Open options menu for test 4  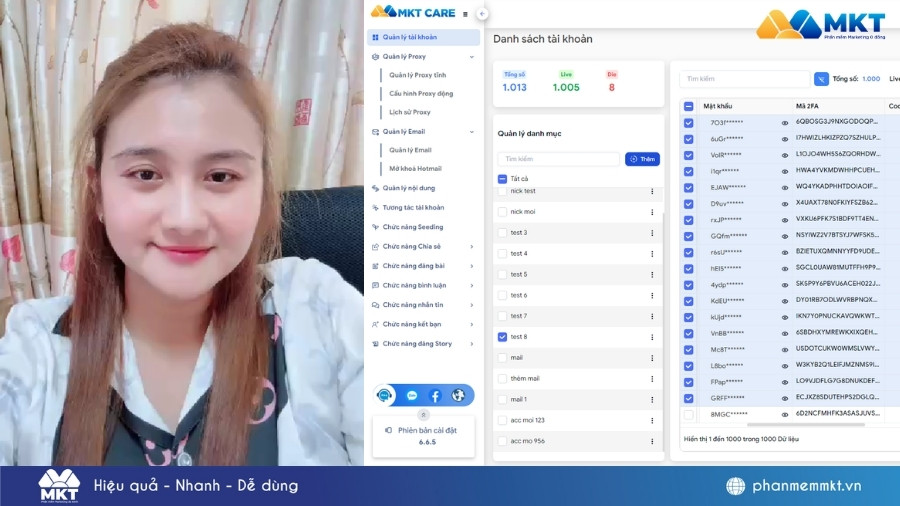652,254
